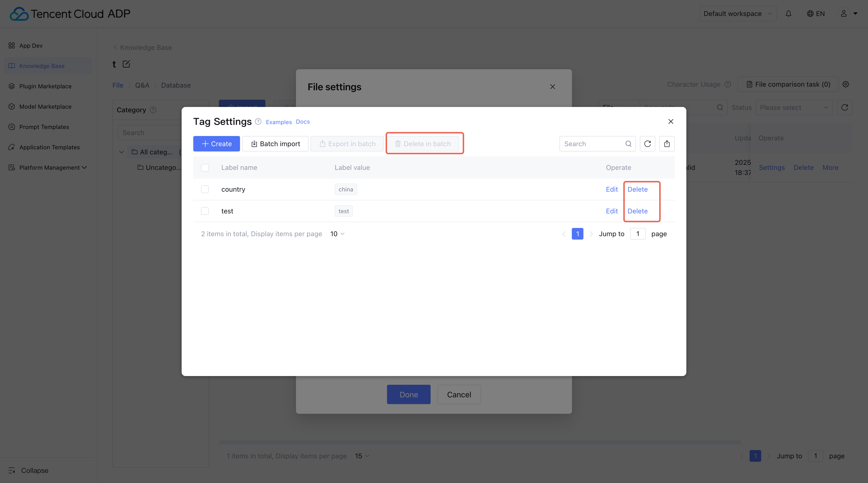
Task: Click the edit pencil icon next to t
Action: 126,64
